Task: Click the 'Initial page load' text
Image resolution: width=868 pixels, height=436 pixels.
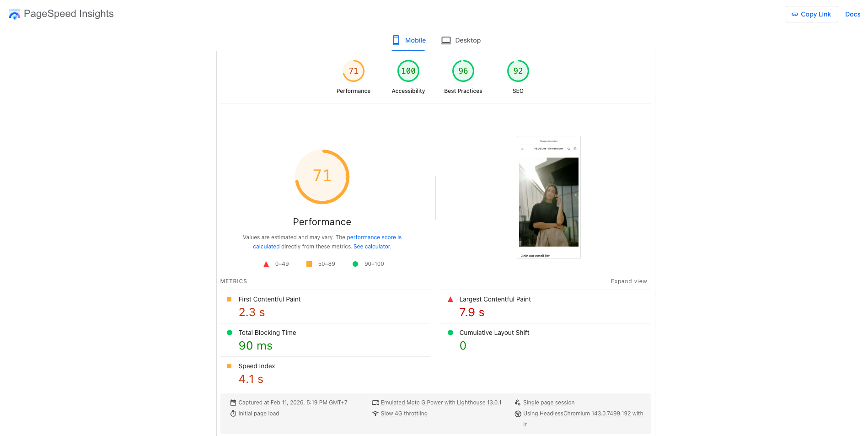Action: (258, 414)
